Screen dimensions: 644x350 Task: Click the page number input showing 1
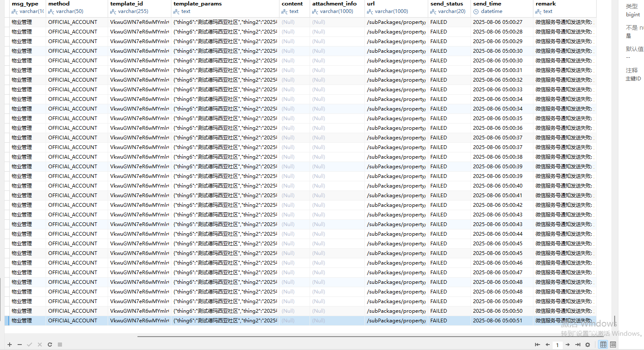click(x=557, y=345)
